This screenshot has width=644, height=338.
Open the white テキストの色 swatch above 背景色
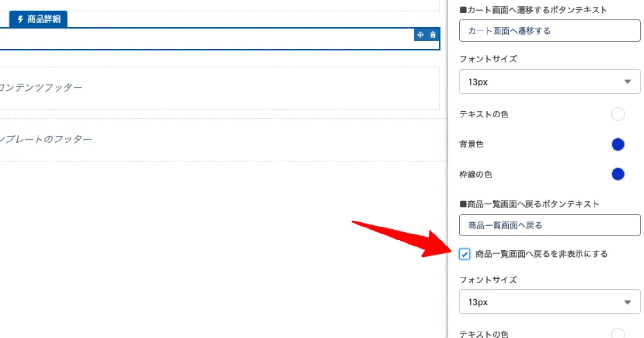coord(618,114)
